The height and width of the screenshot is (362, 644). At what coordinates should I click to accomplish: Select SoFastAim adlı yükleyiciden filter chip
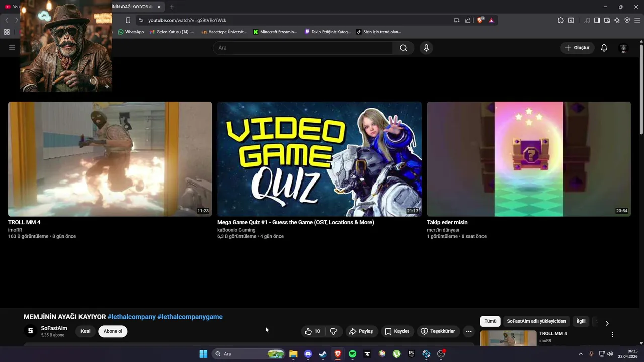tap(536, 321)
